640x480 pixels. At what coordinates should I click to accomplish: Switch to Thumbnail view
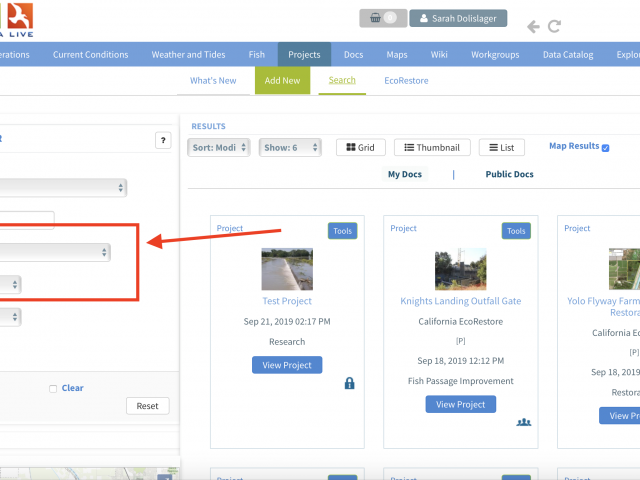pyautogui.click(x=432, y=147)
